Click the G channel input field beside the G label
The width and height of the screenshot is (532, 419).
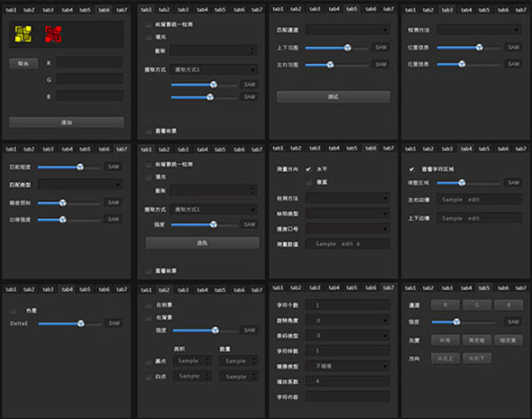coord(90,79)
